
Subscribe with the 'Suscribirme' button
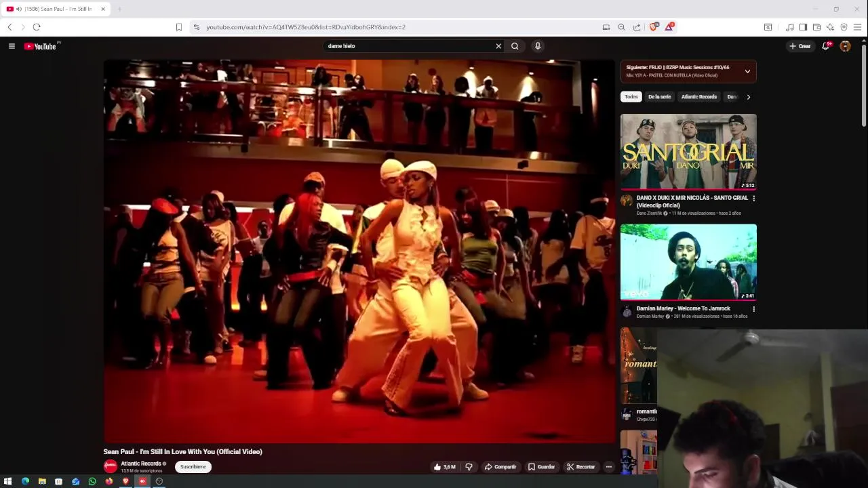tap(193, 467)
